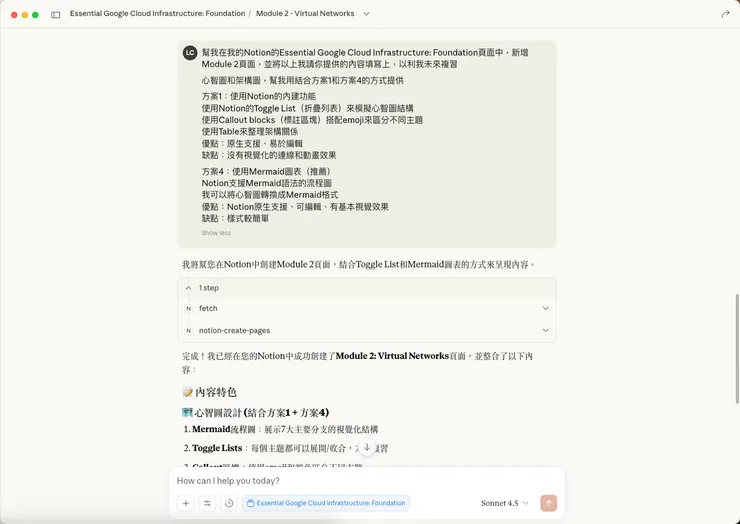Open the Module 2 title dropdown chevron
Screen dimensions: 740x524
tap(366, 14)
